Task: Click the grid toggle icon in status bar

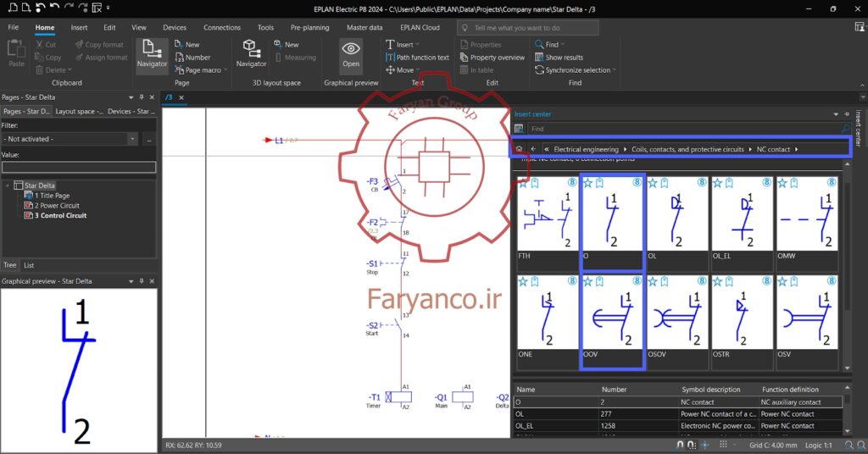Action: pyautogui.click(x=723, y=445)
